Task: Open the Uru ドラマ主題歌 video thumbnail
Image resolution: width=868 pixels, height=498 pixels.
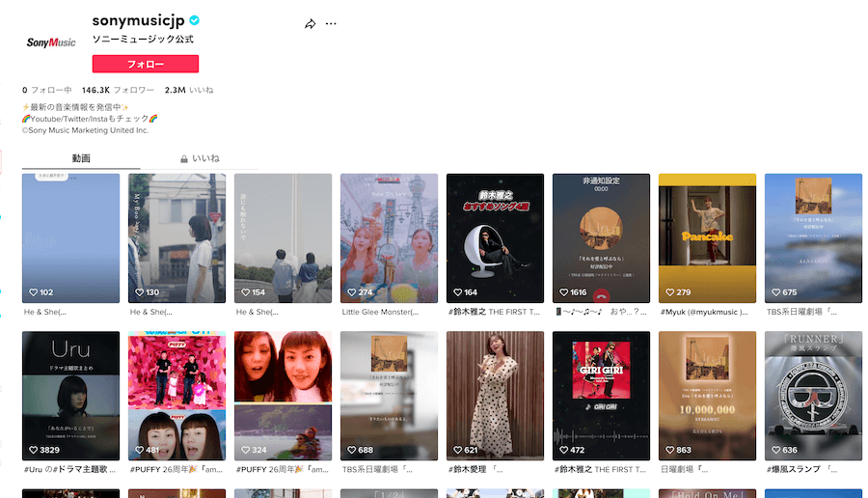Action: coord(70,396)
